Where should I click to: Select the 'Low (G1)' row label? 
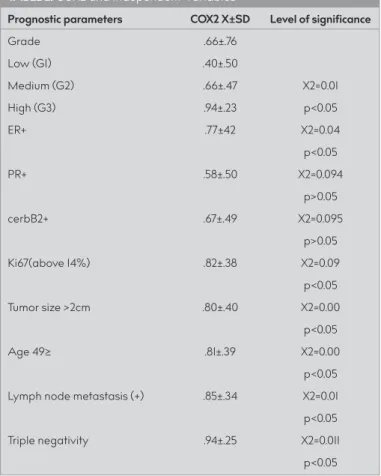coord(30,63)
